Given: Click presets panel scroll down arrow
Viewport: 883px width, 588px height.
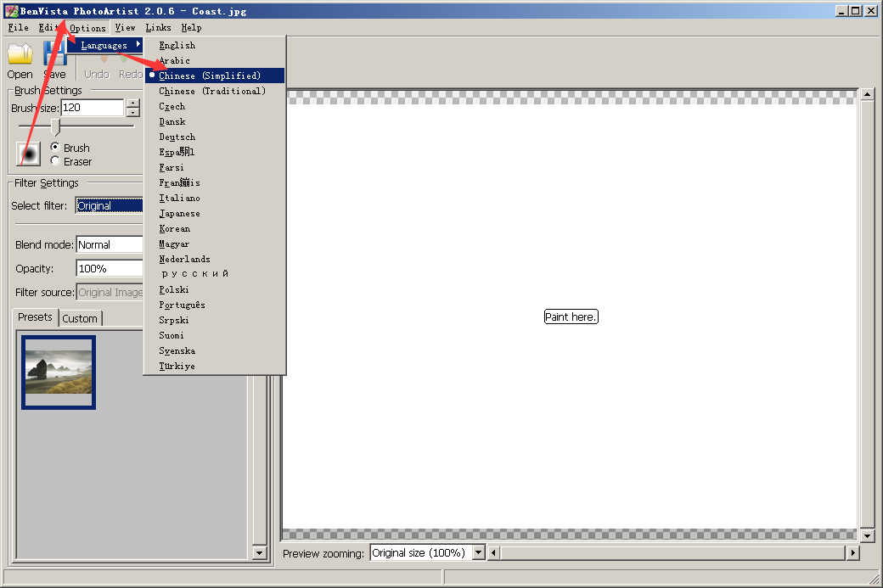Looking at the screenshot, I should pos(260,552).
